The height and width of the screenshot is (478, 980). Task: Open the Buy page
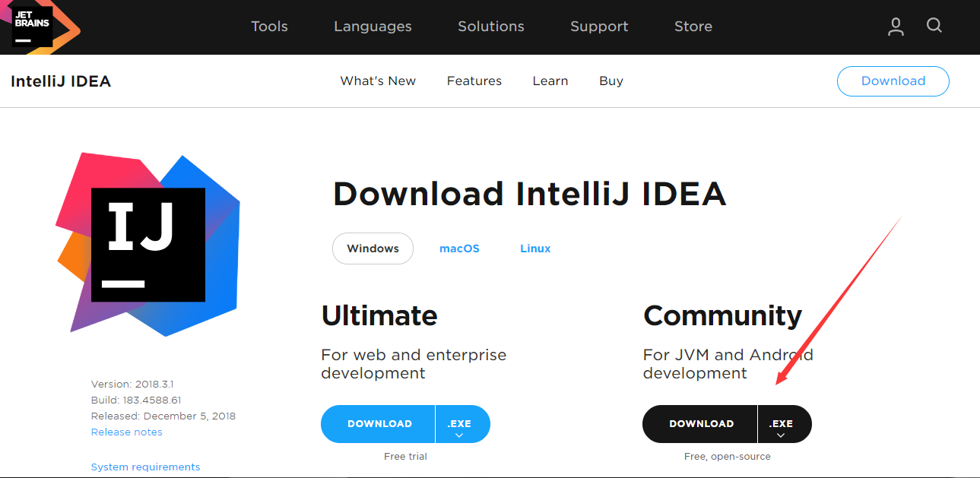click(x=611, y=81)
